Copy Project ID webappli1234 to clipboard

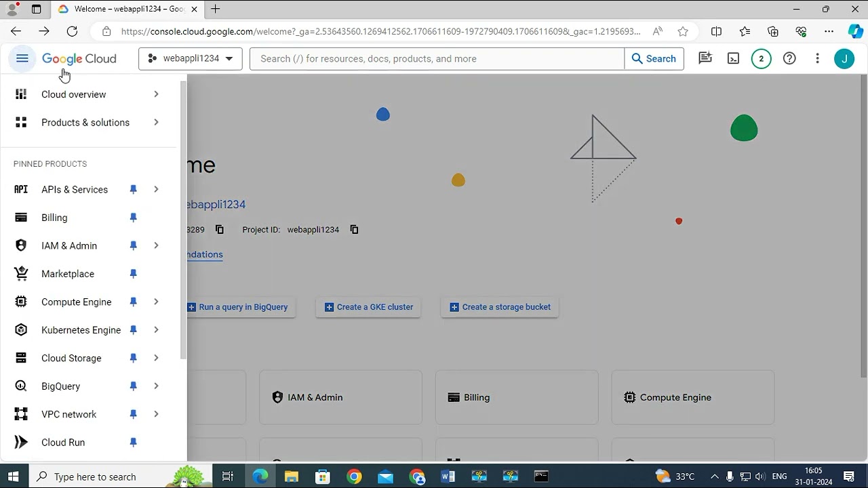tap(354, 229)
